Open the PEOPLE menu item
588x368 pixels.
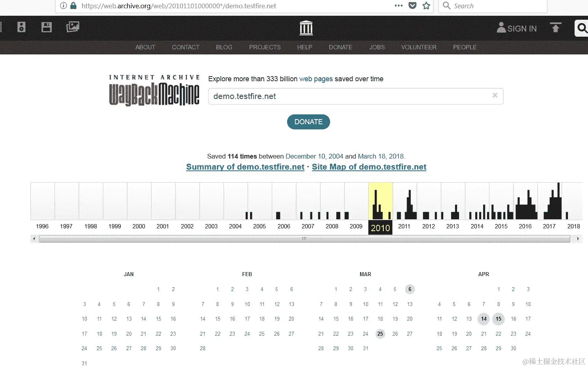coord(465,47)
